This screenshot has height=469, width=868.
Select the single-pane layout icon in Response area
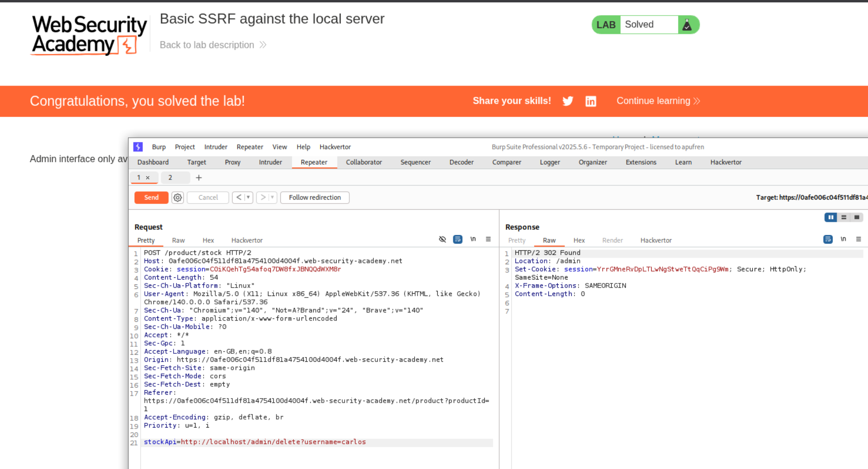pos(857,217)
